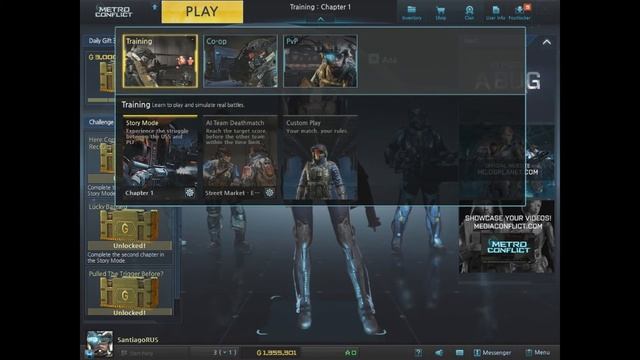640x360 pixels.
Task: Open the Showcase Your Videos mediaconflict.com banner
Action: 508,237
